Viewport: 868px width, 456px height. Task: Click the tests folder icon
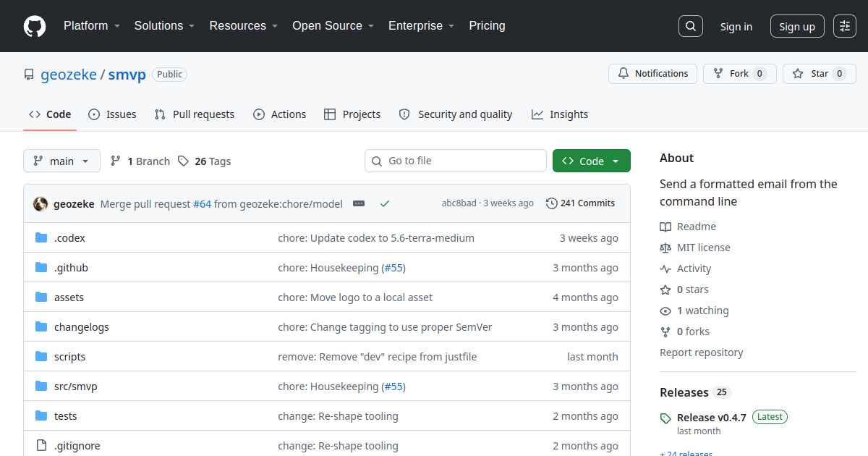coord(41,416)
